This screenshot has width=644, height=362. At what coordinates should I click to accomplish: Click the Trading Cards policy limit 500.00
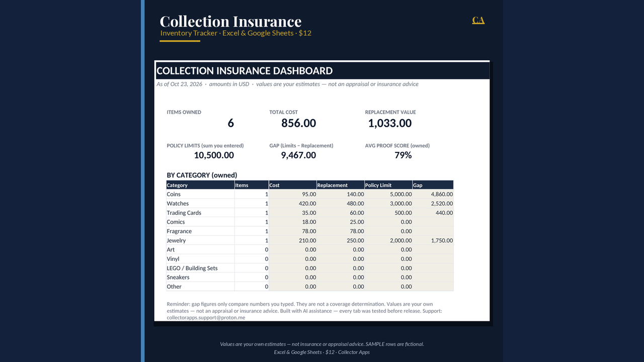click(388, 213)
